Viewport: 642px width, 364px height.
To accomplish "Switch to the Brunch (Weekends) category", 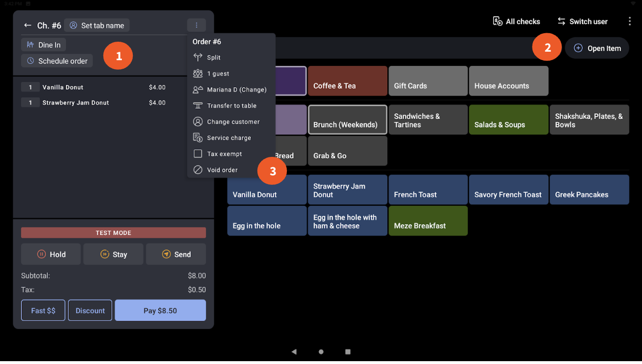I will pos(348,119).
